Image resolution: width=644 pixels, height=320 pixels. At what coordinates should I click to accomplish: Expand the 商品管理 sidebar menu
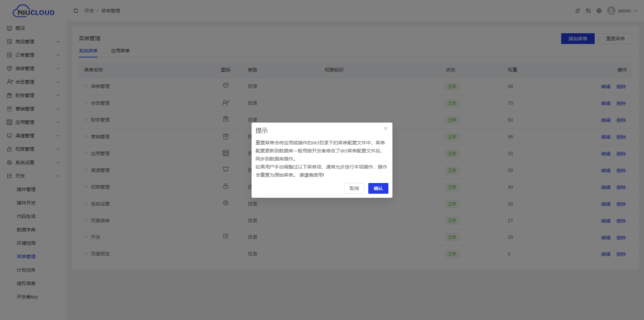tap(34, 42)
